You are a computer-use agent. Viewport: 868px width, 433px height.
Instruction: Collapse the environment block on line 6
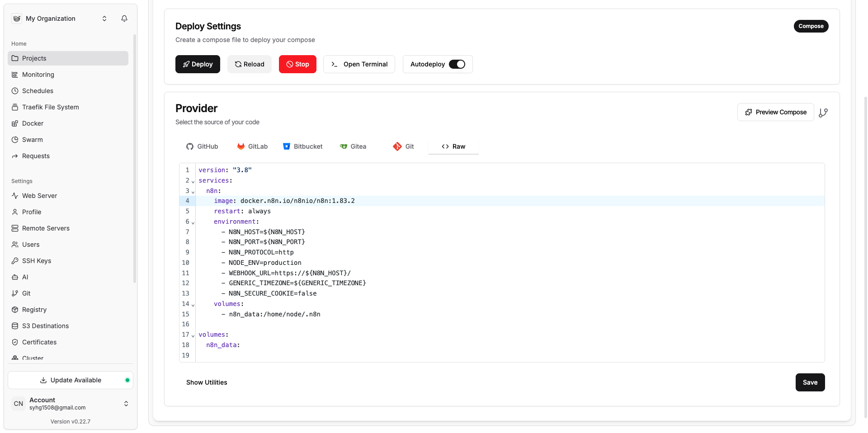tap(193, 222)
